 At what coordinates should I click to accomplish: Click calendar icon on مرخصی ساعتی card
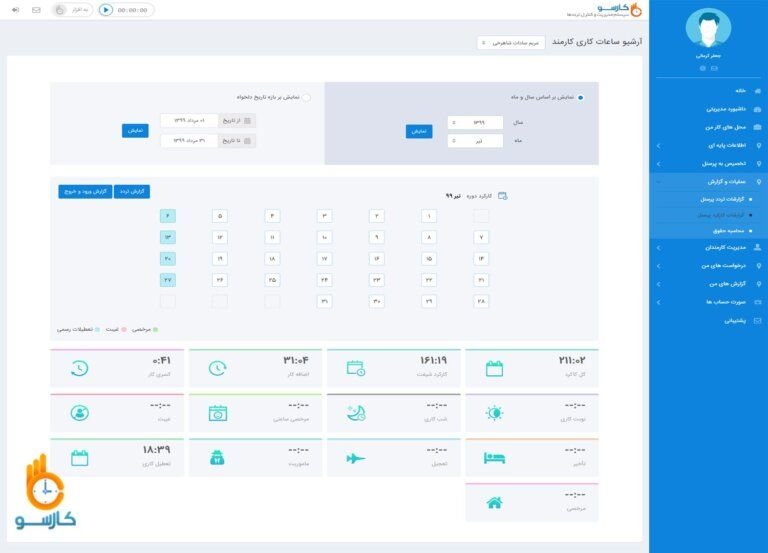[x=217, y=413]
